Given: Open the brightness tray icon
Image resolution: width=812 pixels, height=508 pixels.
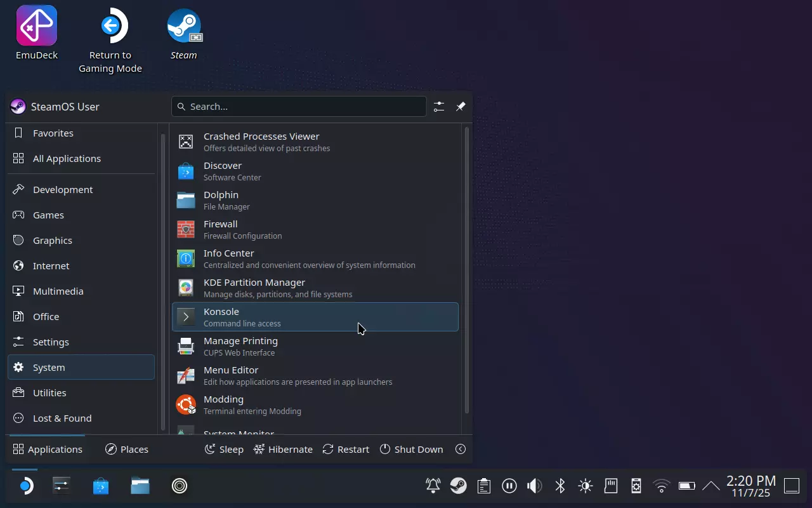Looking at the screenshot, I should pyautogui.click(x=586, y=486).
